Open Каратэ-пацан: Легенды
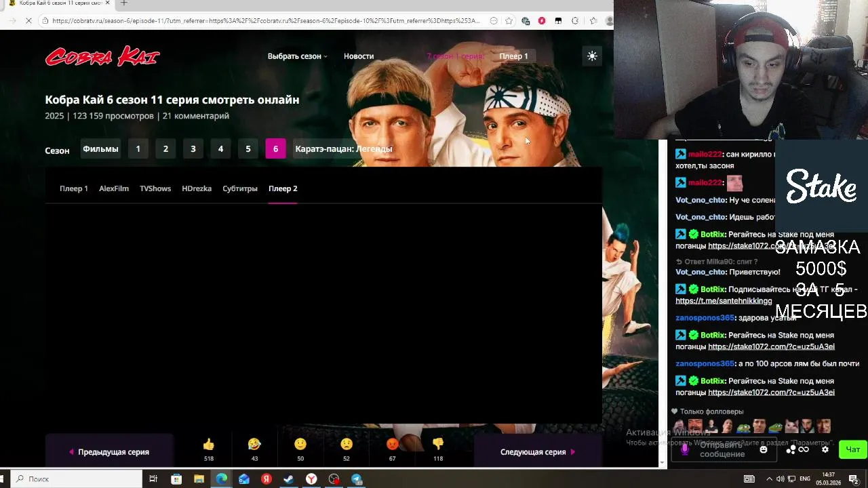868x488 pixels. (343, 149)
